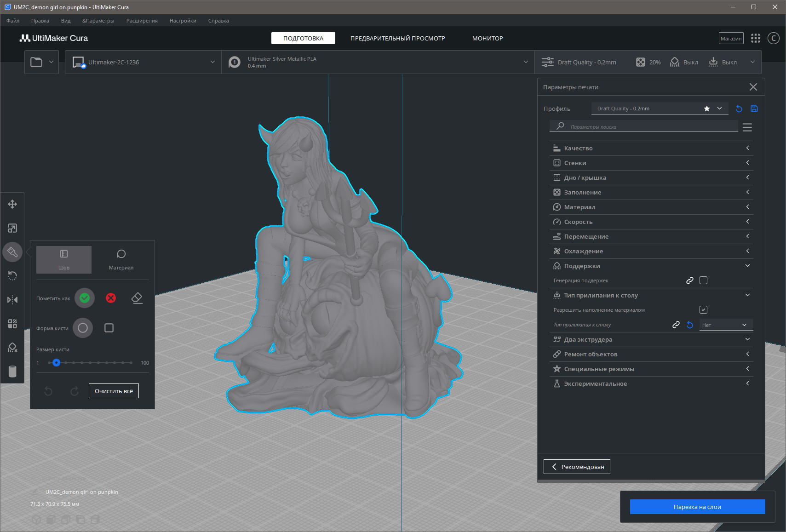Viewport: 786px width, 532px height.
Task: Click the Нарезка на слои button
Action: coord(697,507)
